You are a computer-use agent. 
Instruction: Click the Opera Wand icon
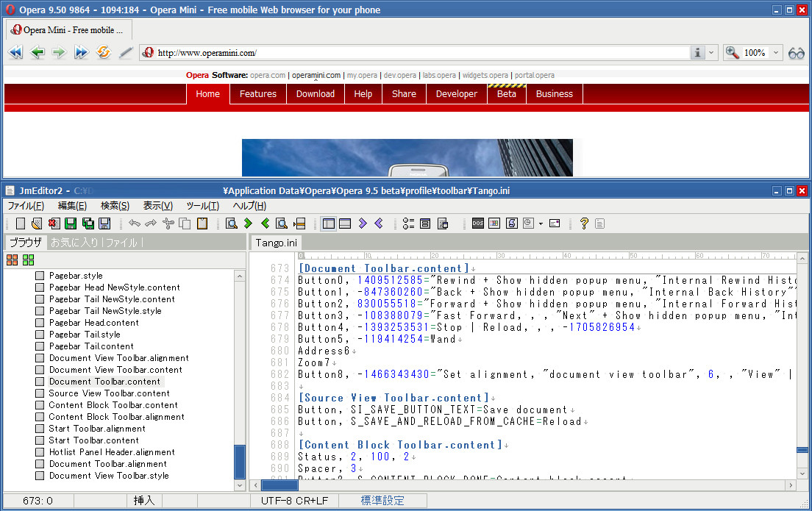click(126, 52)
